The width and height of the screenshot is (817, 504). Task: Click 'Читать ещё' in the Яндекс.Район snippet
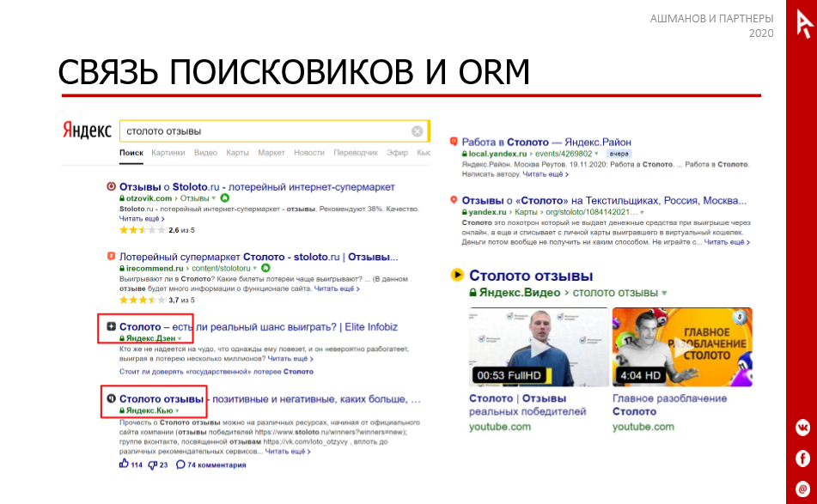[x=545, y=174]
